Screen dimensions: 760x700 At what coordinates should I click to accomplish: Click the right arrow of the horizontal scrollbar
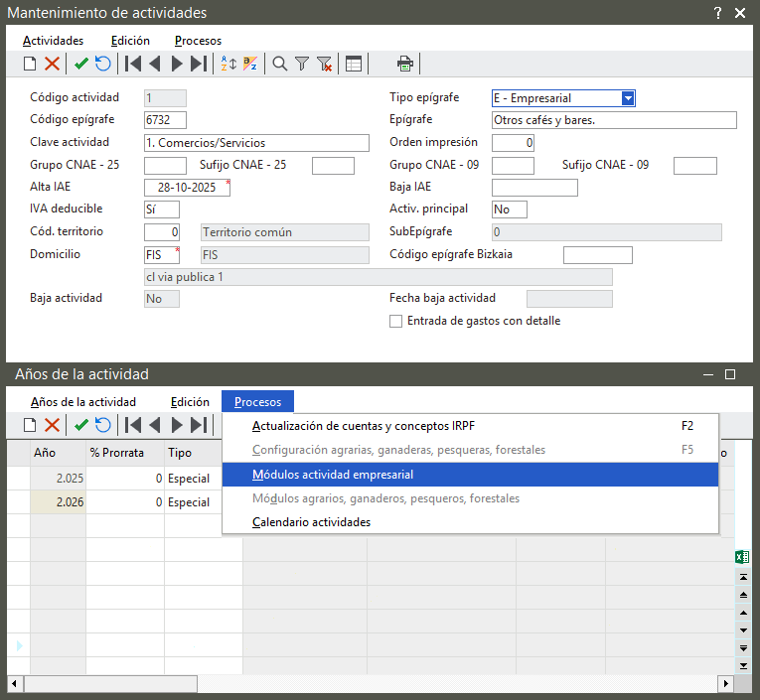[x=726, y=684]
